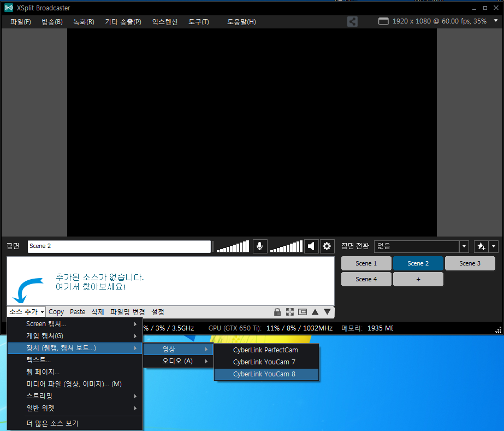The height and width of the screenshot is (431, 504).
Task: Click the black preview canvas
Action: [252, 132]
